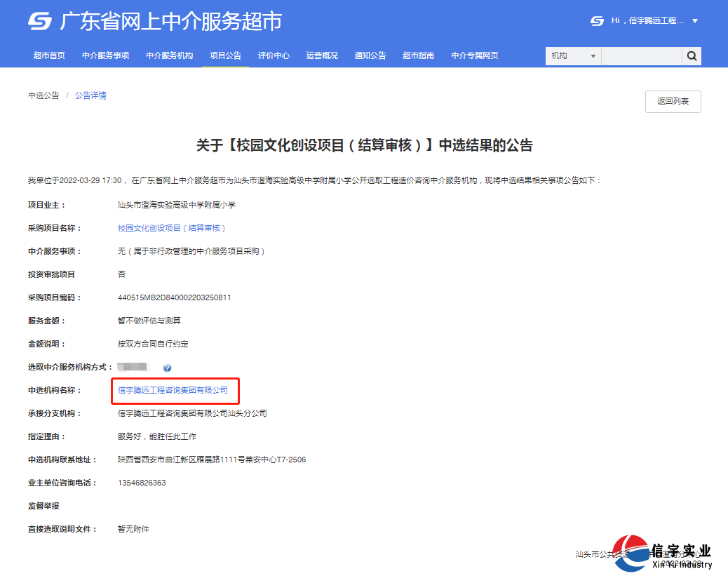This screenshot has height=583, width=728.
Task: Click the 返回列表 button
Action: [672, 101]
